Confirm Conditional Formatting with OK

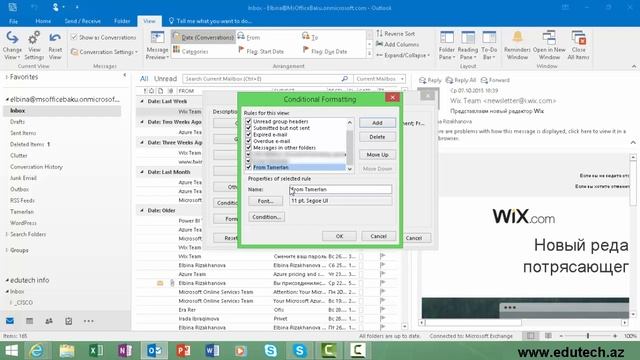coord(339,236)
